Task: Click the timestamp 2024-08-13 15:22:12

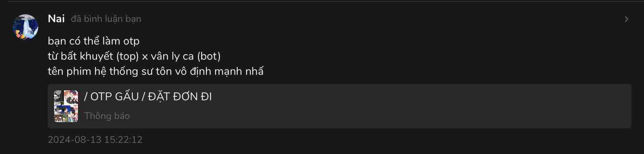Action: pyautogui.click(x=95, y=140)
